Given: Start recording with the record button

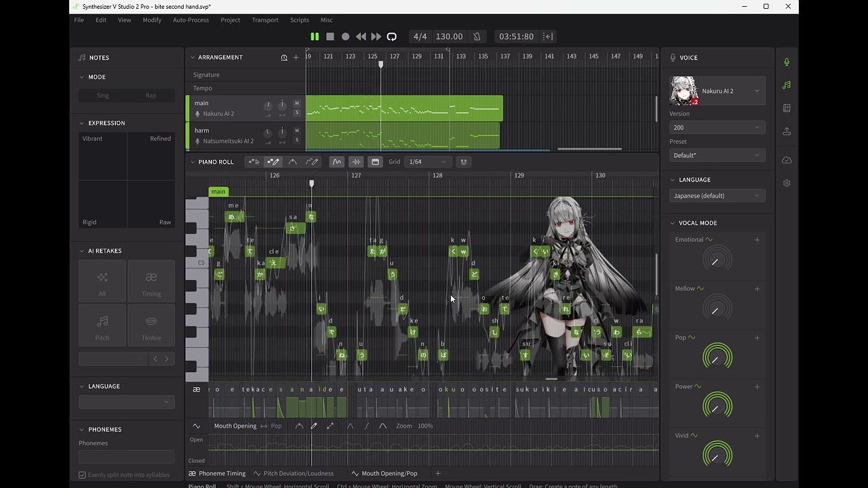Looking at the screenshot, I should (345, 37).
